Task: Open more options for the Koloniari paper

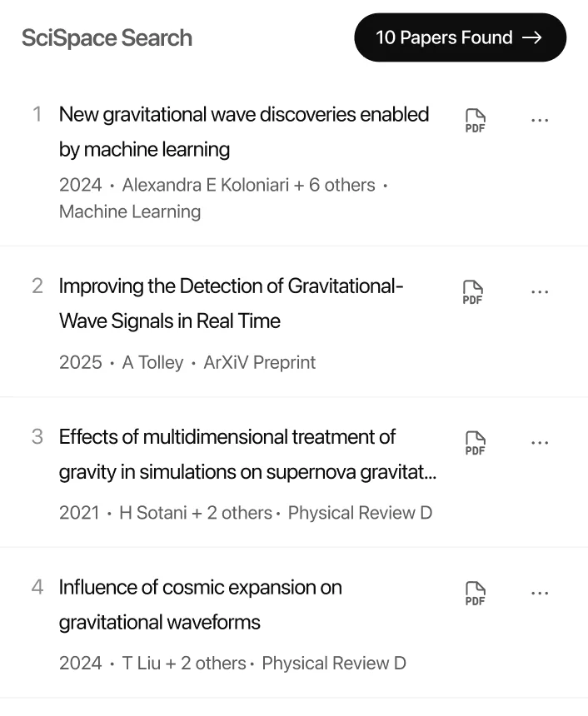Action: pyautogui.click(x=540, y=118)
